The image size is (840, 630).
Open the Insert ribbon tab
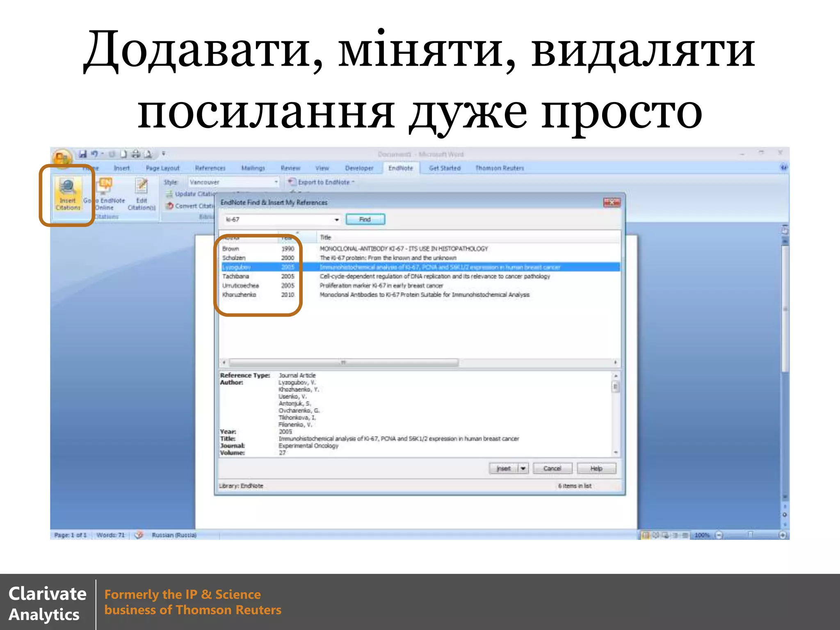point(121,168)
